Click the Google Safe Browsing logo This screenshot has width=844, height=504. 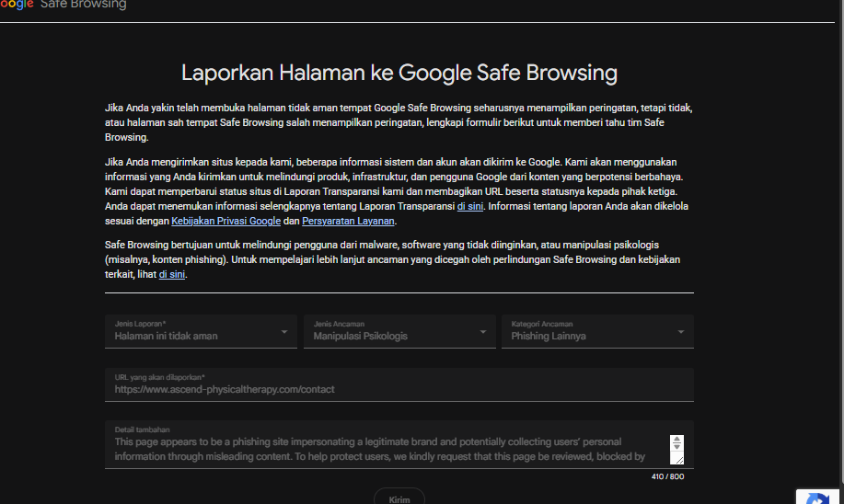click(x=63, y=5)
